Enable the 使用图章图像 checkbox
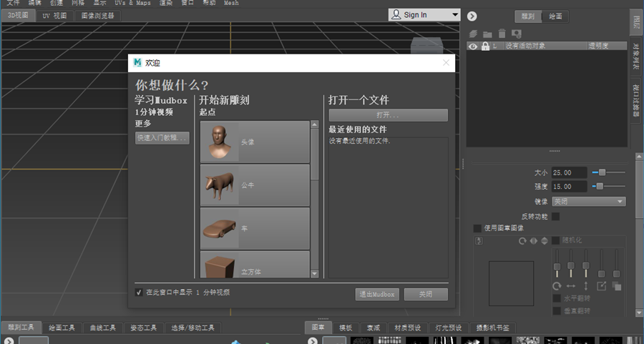 click(477, 228)
